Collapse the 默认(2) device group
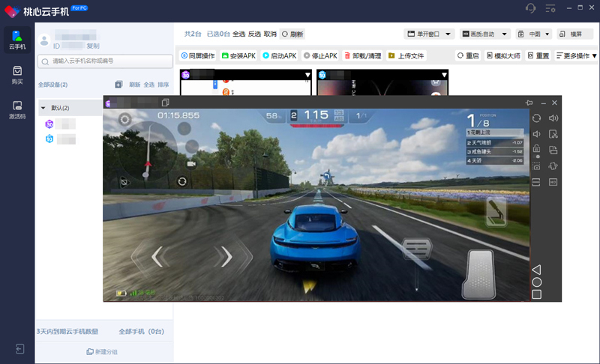Viewport: 600px width, 364px height. coord(43,108)
